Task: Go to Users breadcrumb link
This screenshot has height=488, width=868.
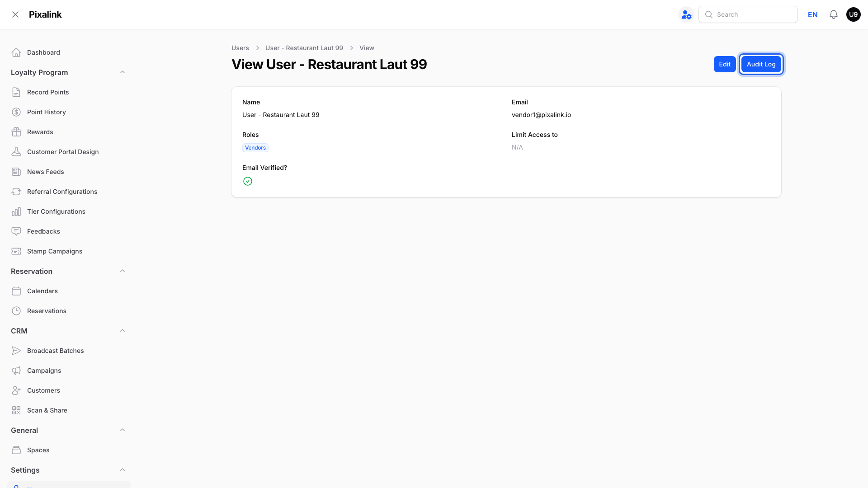Action: pyautogui.click(x=240, y=48)
